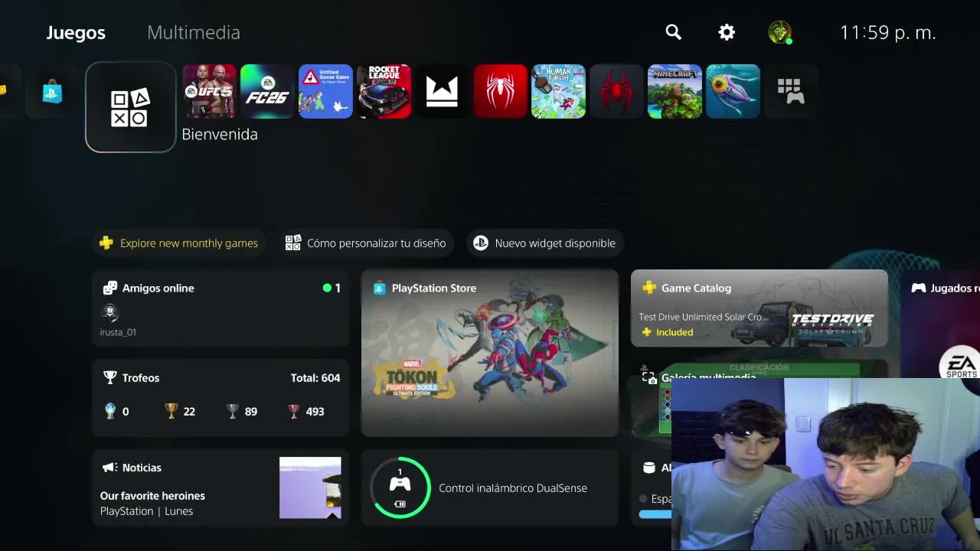Click the 11:59 p. m. clock
Screen dimensions: 980x551
888,33
